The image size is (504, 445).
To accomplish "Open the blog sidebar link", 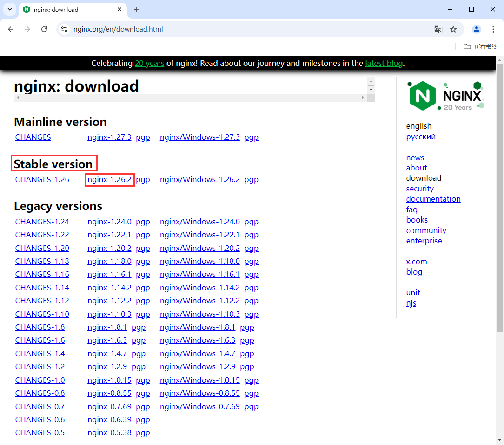I will pyautogui.click(x=414, y=272).
